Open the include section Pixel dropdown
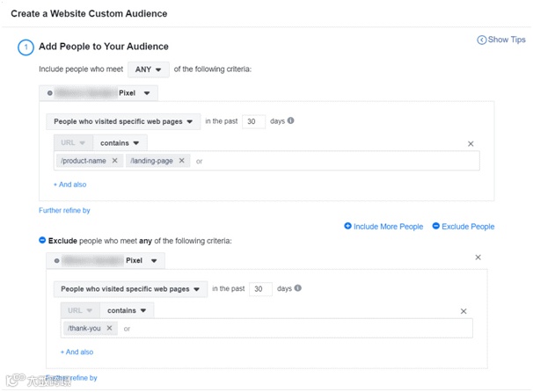This screenshot has height=392, width=533. pos(147,92)
